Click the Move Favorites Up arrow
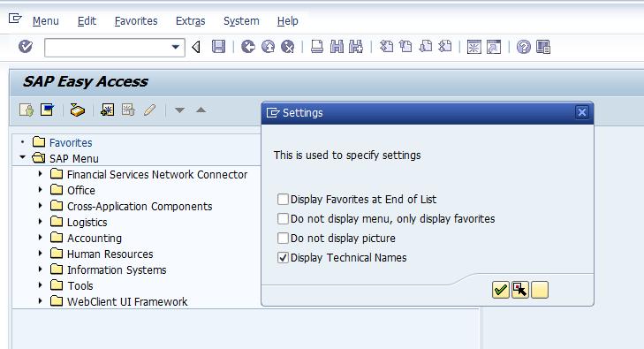Viewport: 644px width, 349px height. (x=201, y=110)
